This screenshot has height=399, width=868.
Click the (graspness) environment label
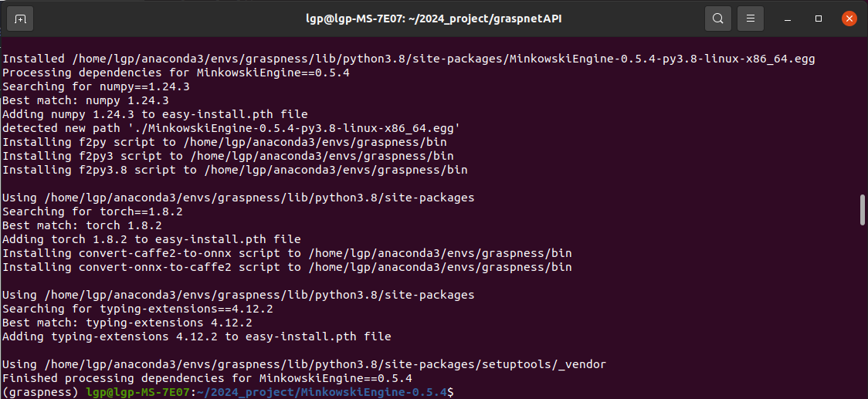click(x=41, y=392)
